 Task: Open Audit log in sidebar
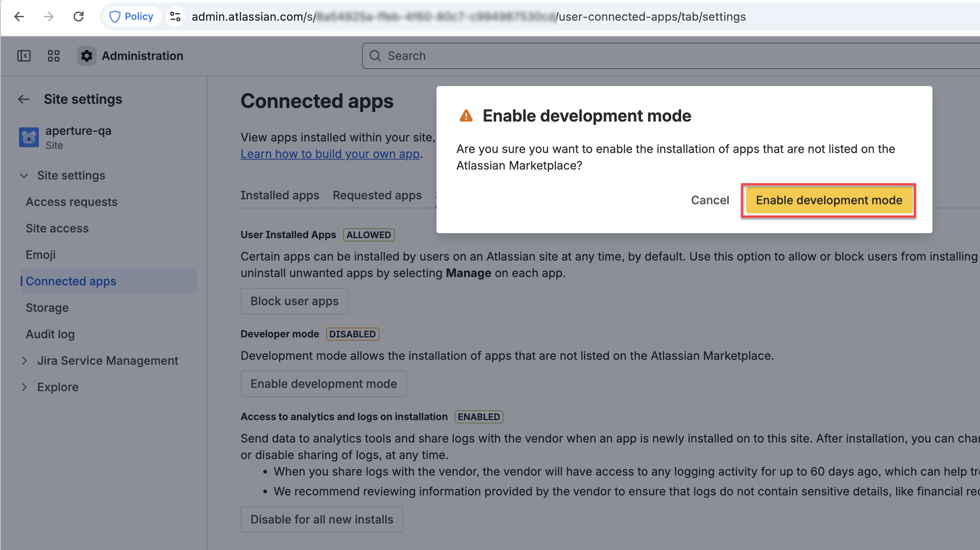50,334
